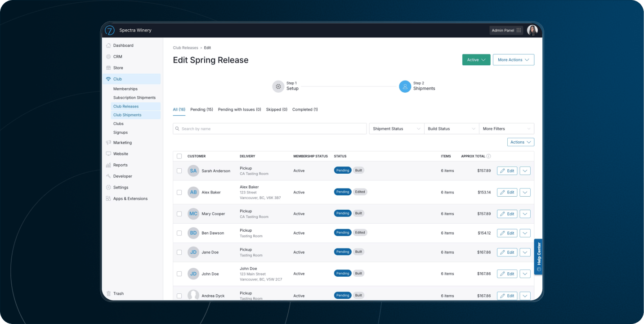This screenshot has height=324, width=644.
Task: Open the Admin Panel grid icon
Action: click(x=519, y=31)
